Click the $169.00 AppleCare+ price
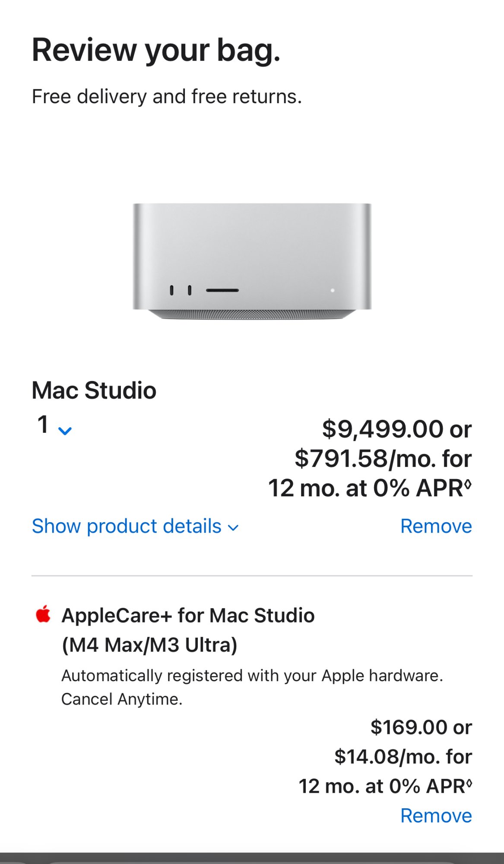 (409, 727)
